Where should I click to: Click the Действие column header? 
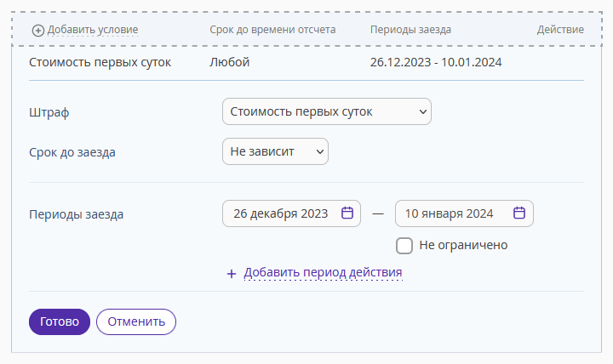(560, 30)
